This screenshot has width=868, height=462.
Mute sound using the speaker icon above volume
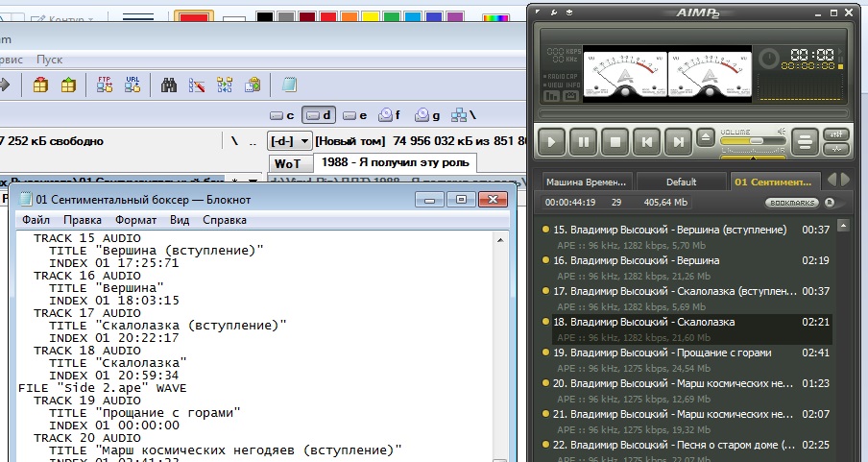click(x=781, y=132)
